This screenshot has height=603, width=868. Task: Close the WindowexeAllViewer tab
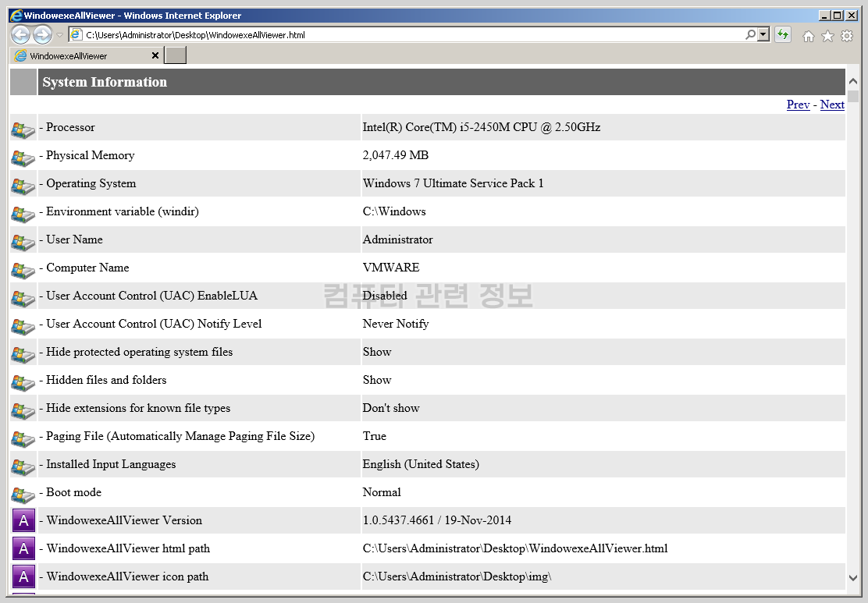coord(155,55)
